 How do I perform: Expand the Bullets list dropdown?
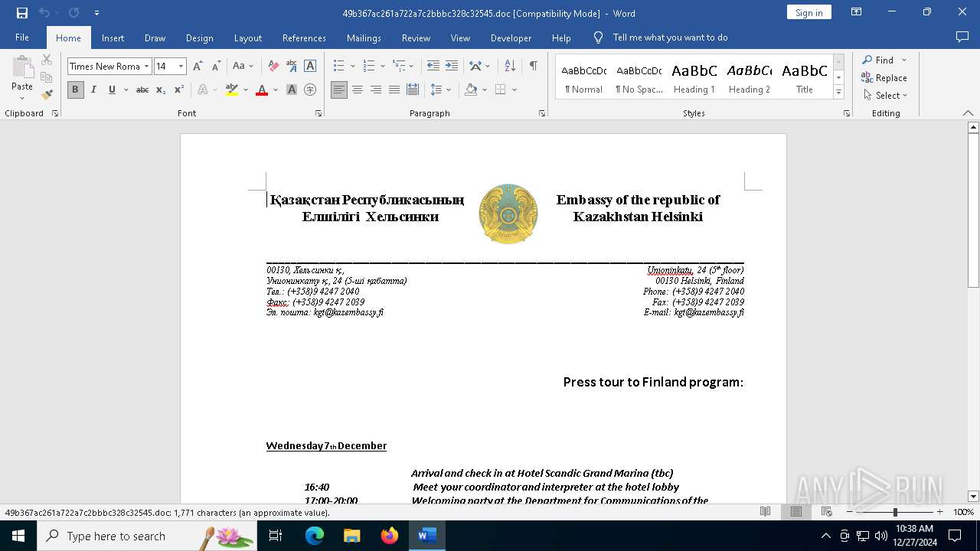point(353,67)
